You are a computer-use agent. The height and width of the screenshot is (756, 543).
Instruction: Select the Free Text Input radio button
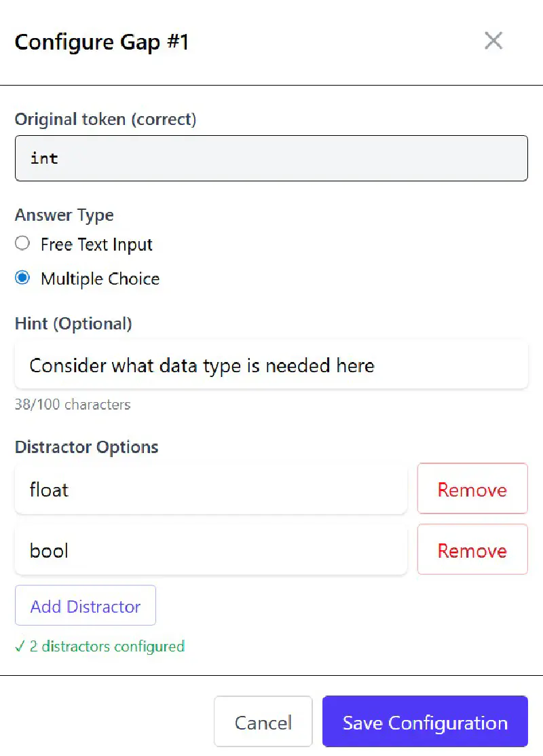[x=21, y=244]
